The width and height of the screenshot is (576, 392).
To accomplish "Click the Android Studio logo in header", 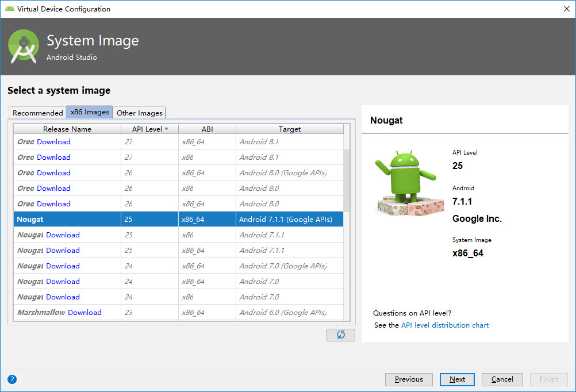I will (x=24, y=47).
